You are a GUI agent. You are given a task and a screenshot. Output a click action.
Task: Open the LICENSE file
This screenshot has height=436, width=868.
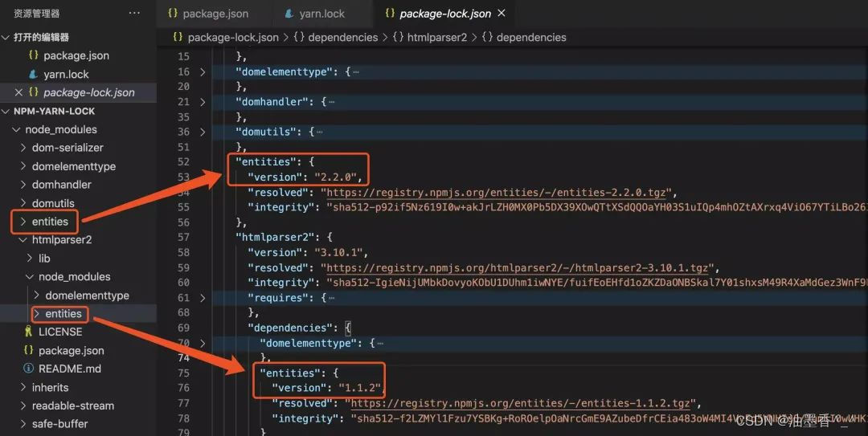[x=60, y=332]
